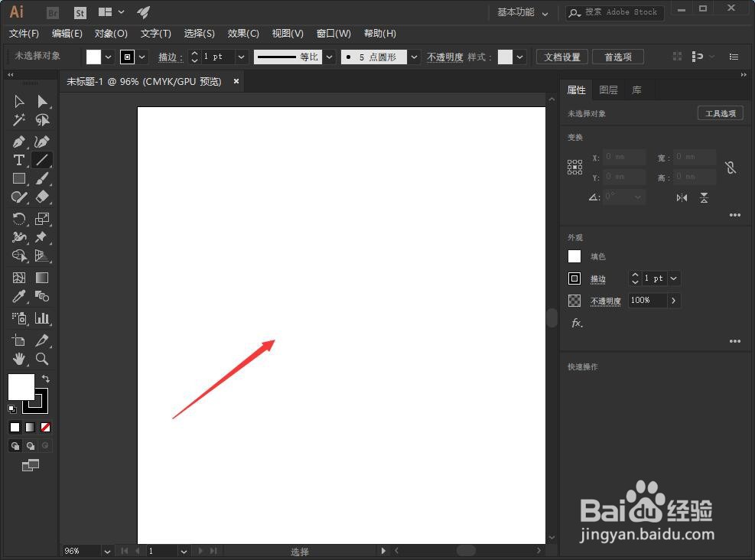Open the brush definition dropdown
Image resolution: width=755 pixels, height=560 pixels.
[414, 57]
